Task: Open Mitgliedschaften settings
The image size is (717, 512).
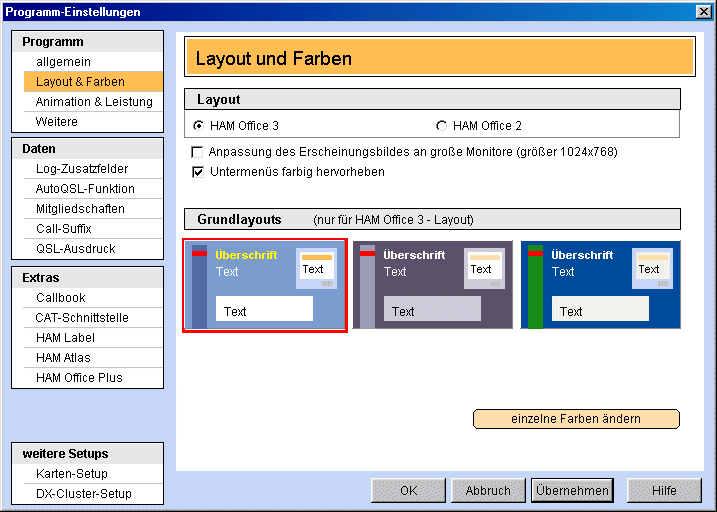Action: [93, 209]
